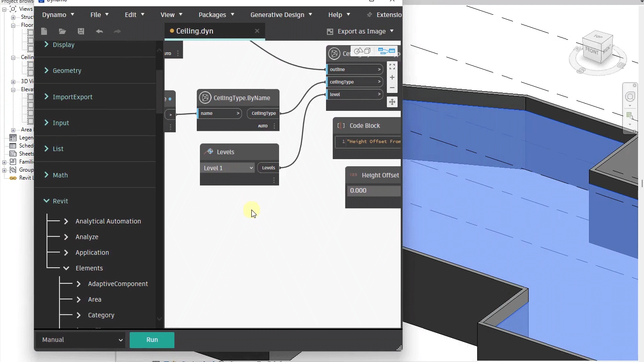This screenshot has height=362, width=644.
Task: Expand the Math library category
Action: 46,175
